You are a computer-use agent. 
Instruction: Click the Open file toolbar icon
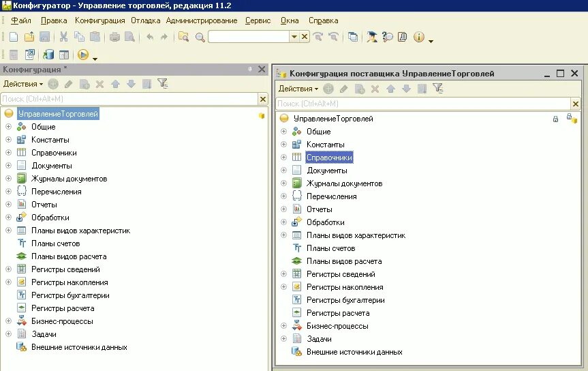click(29, 37)
